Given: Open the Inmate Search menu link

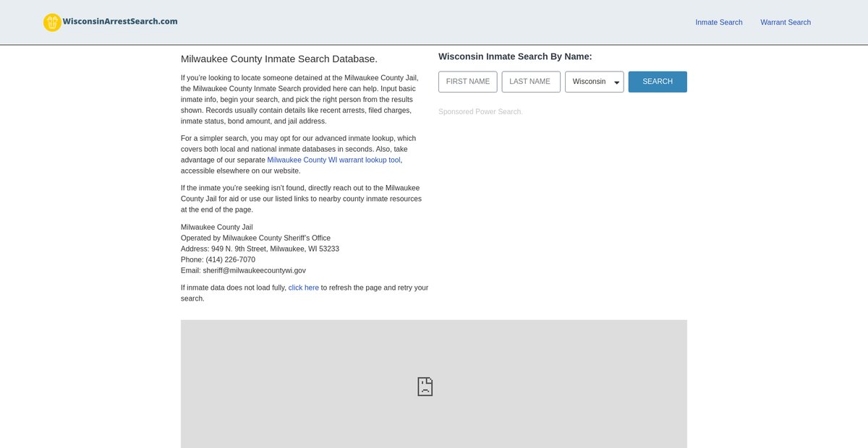Looking at the screenshot, I should (719, 22).
